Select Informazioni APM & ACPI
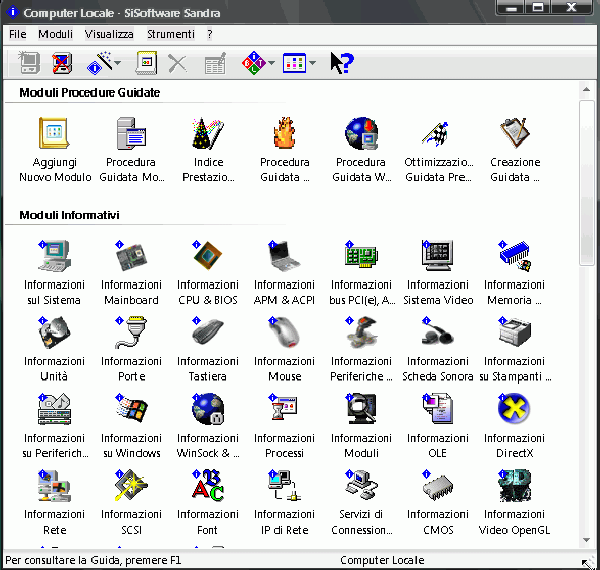600x570 pixels. click(x=284, y=273)
